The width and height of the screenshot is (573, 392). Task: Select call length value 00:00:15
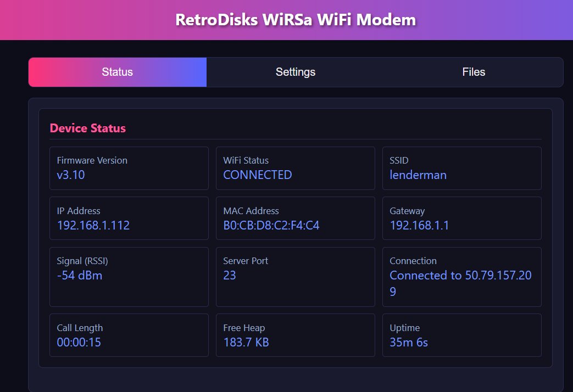(79, 343)
